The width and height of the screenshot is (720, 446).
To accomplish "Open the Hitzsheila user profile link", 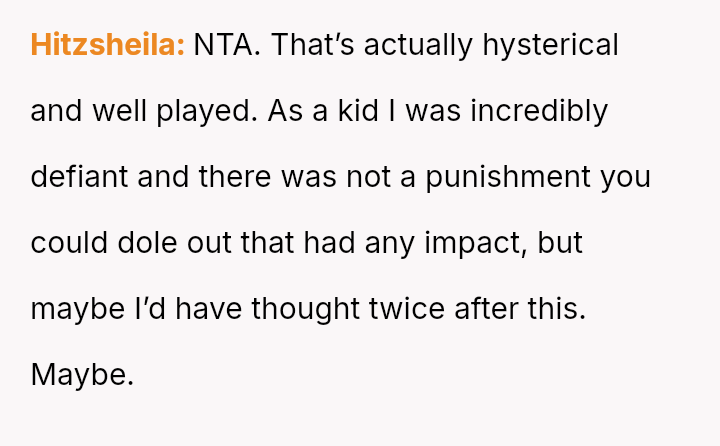I will (107, 45).
